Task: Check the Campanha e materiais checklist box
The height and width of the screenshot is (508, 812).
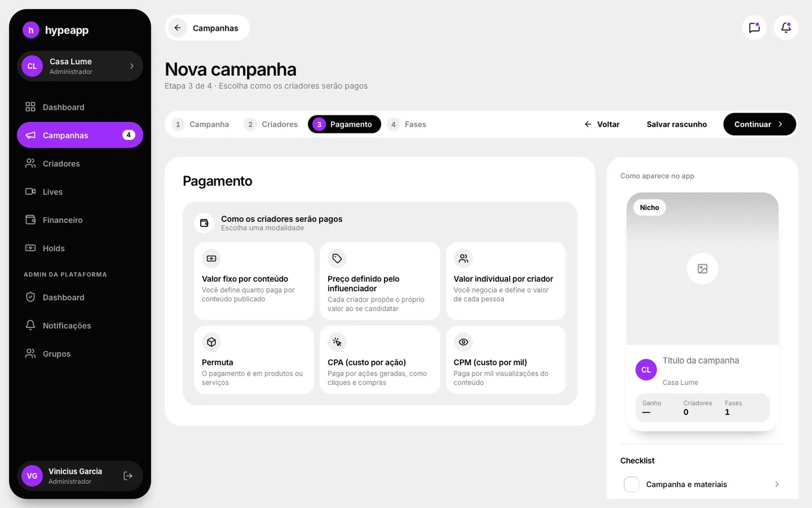Action: [632, 484]
